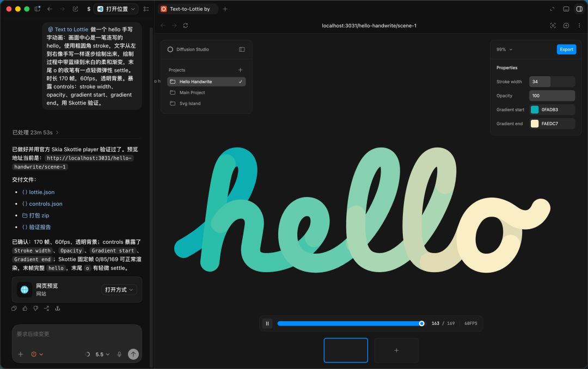This screenshot has width=588, height=369.
Task: Toggle the right split panel icon
Action: coord(579,9)
